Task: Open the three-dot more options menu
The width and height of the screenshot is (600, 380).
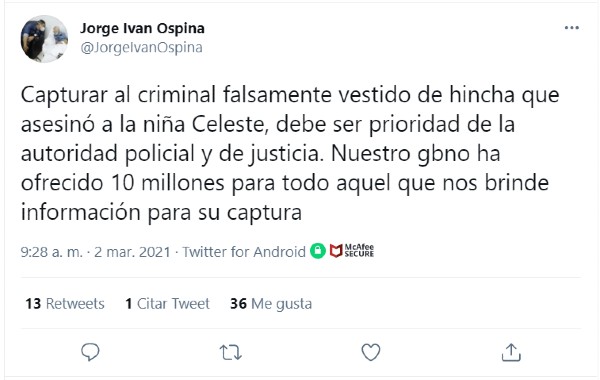Action: pyautogui.click(x=572, y=28)
